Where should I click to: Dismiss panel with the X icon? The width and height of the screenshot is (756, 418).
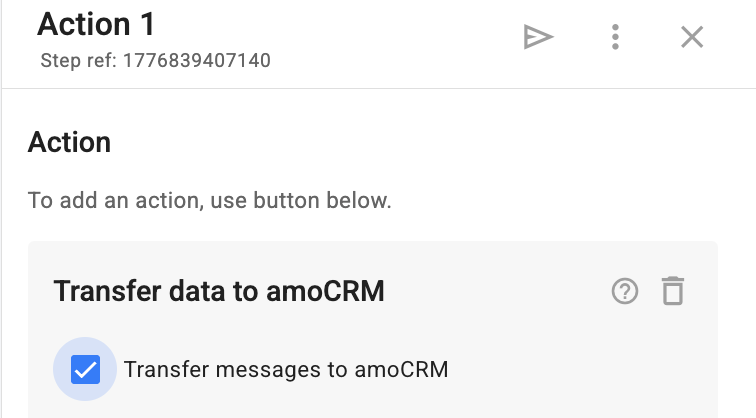[x=692, y=37]
